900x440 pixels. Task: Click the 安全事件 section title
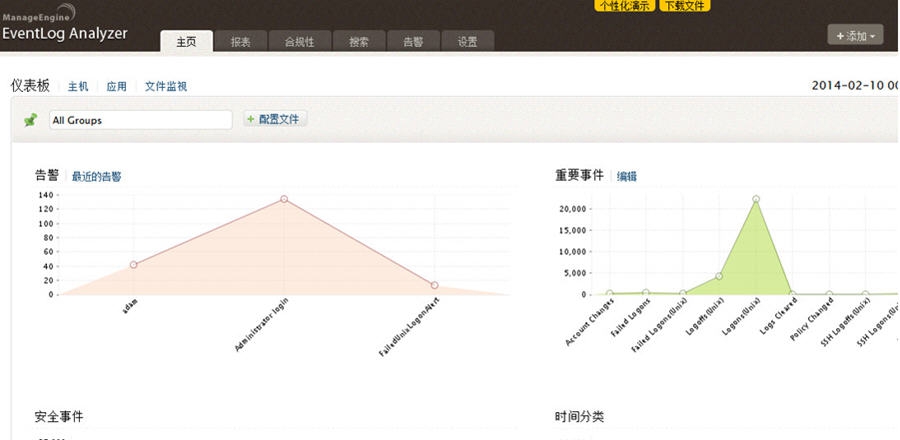pyautogui.click(x=59, y=416)
